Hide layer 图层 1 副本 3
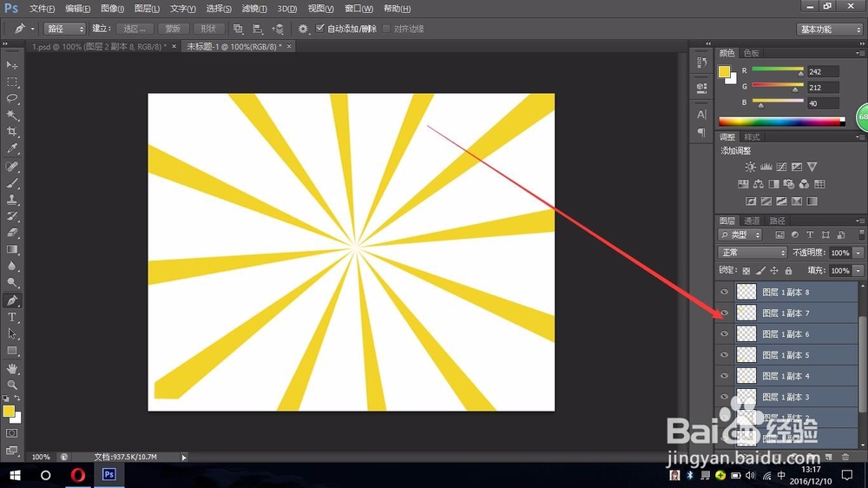This screenshot has height=488, width=868. [x=724, y=397]
